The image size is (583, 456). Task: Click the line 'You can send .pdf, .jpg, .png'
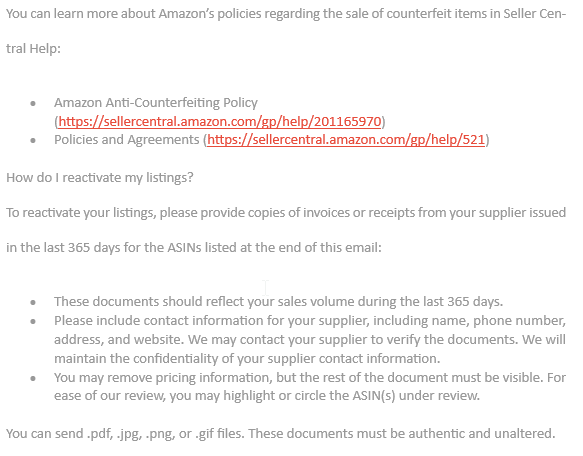pos(281,434)
